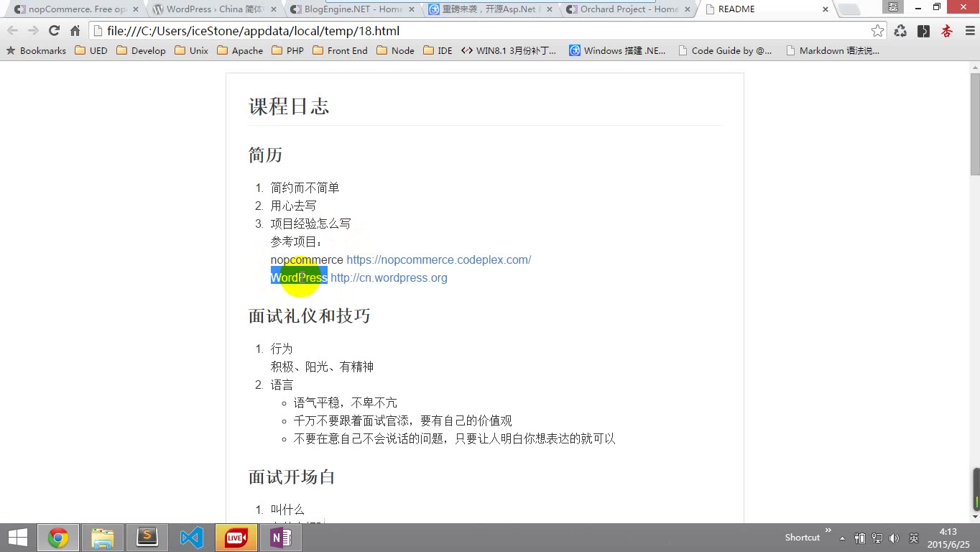Click the line 积极、阳光、有精神
Viewport: 980px width, 552px height.
point(322,367)
